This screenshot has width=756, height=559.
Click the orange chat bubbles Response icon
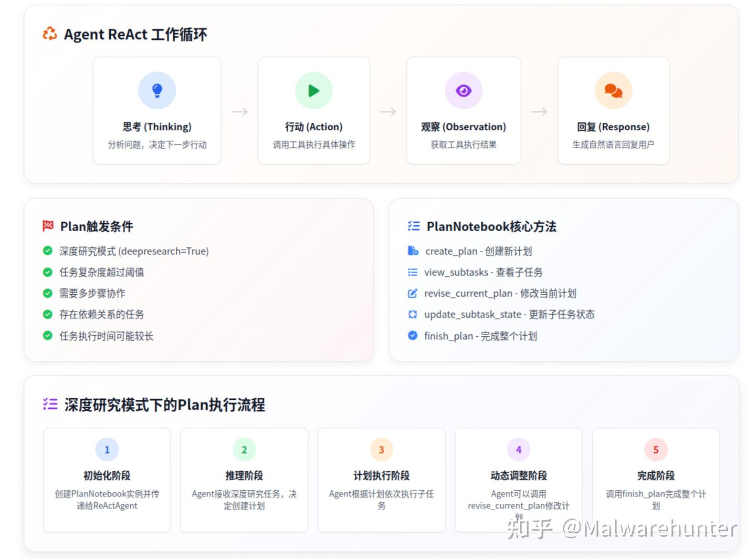pyautogui.click(x=613, y=90)
